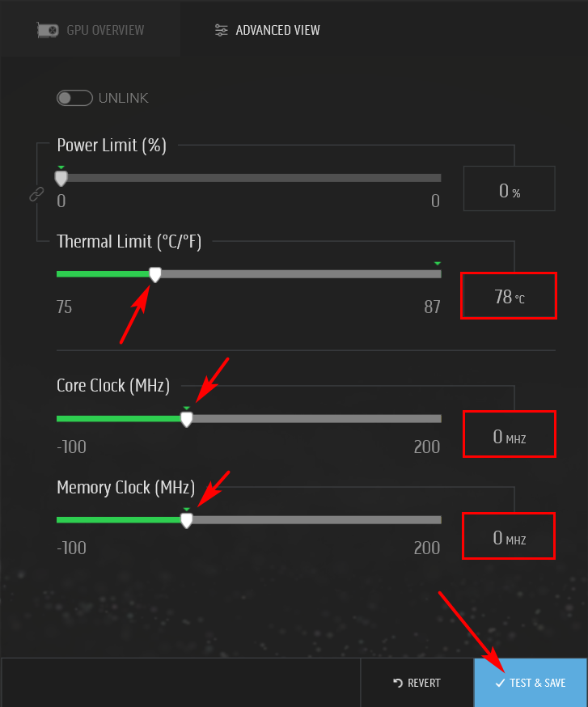Click the sliders icon next to Advanced View
Viewport: 588px width, 707px height.
(221, 31)
